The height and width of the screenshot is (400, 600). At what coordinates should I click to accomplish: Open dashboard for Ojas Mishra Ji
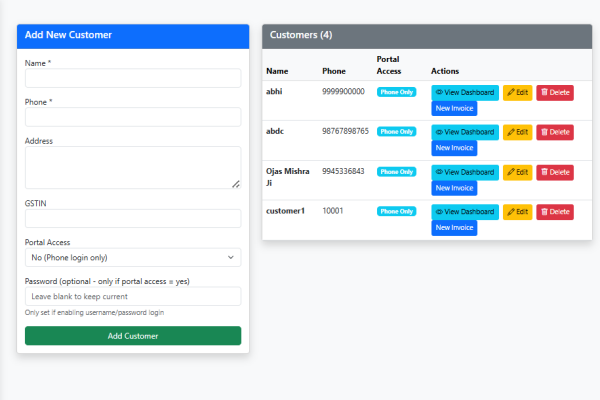pyautogui.click(x=464, y=172)
